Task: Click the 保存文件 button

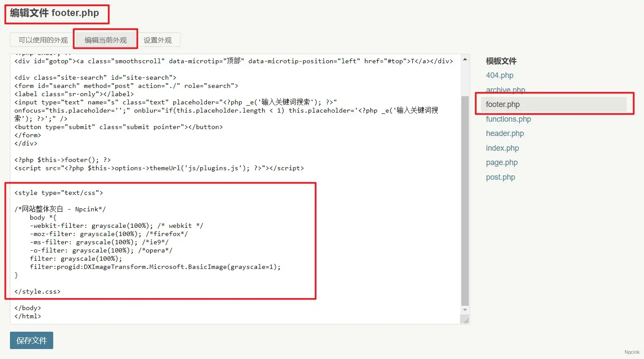Action: [x=32, y=340]
